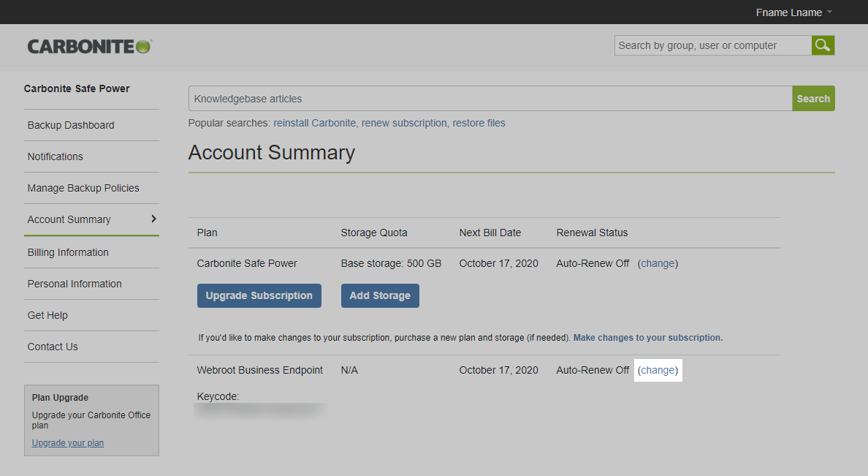Focus the group, user or computer search field

click(x=712, y=45)
